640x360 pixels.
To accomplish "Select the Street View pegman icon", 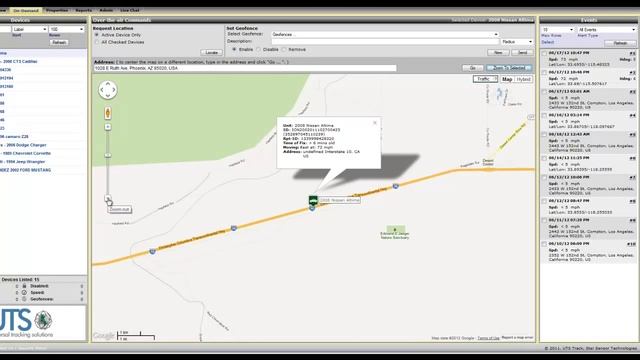I will [x=108, y=113].
